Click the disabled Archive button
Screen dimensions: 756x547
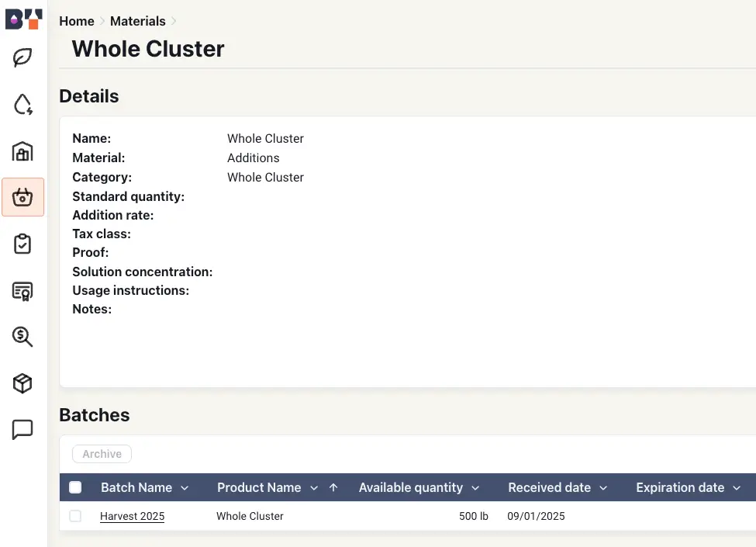102,454
